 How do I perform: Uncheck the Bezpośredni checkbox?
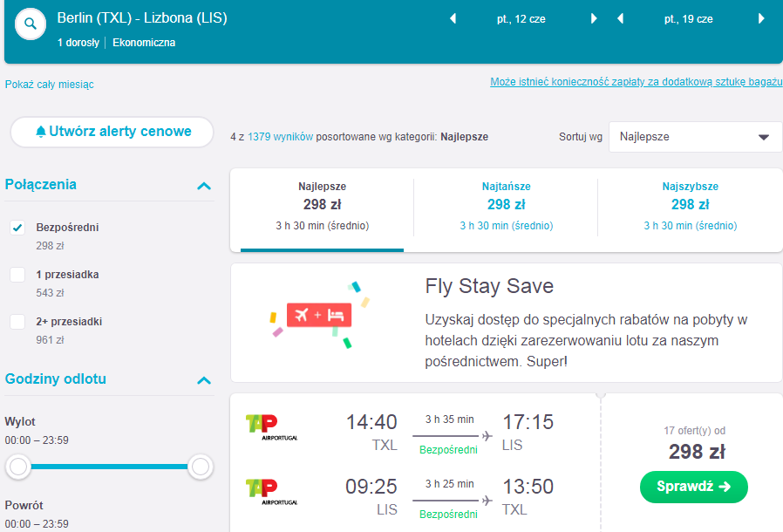tap(17, 228)
